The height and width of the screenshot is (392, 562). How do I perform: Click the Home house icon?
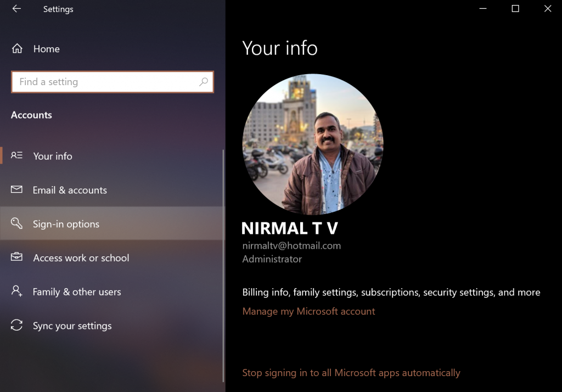(x=17, y=48)
